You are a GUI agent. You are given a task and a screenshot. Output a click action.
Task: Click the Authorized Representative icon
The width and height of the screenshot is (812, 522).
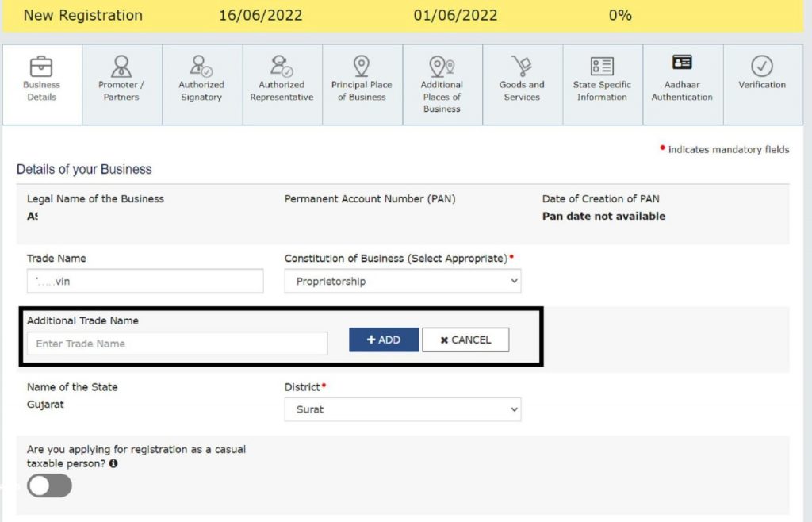pyautogui.click(x=282, y=65)
